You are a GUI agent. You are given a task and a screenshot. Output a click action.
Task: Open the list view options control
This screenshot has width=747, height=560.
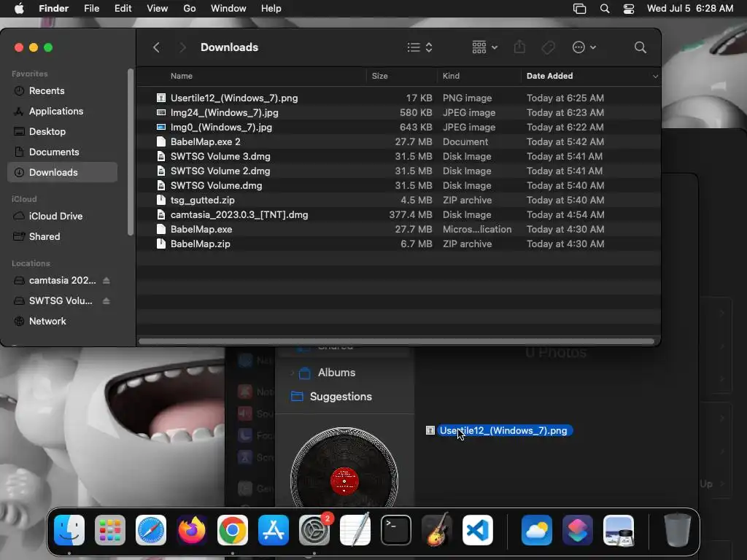[x=419, y=47]
